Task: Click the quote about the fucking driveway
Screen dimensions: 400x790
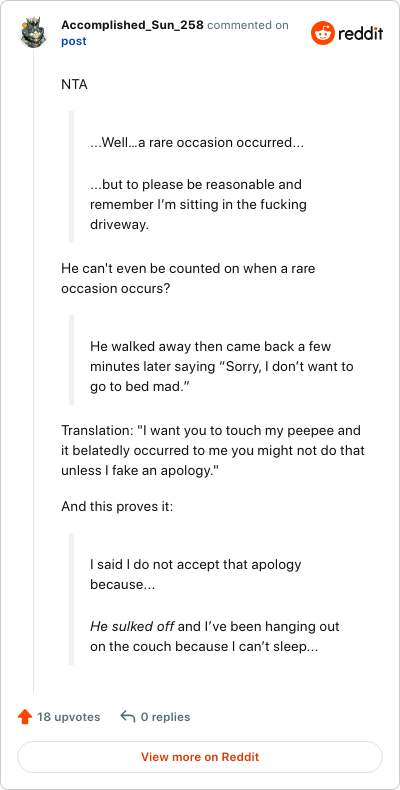Action: (198, 205)
